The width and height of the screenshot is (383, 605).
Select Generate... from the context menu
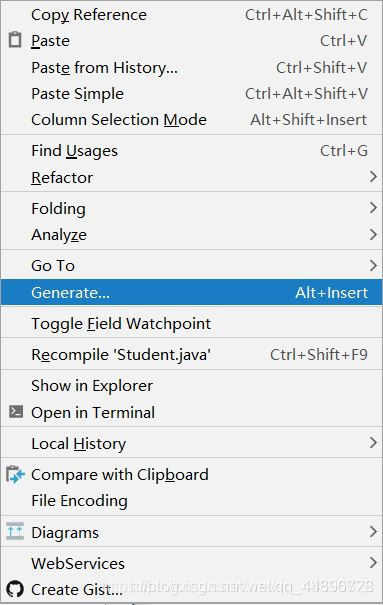tap(192, 292)
